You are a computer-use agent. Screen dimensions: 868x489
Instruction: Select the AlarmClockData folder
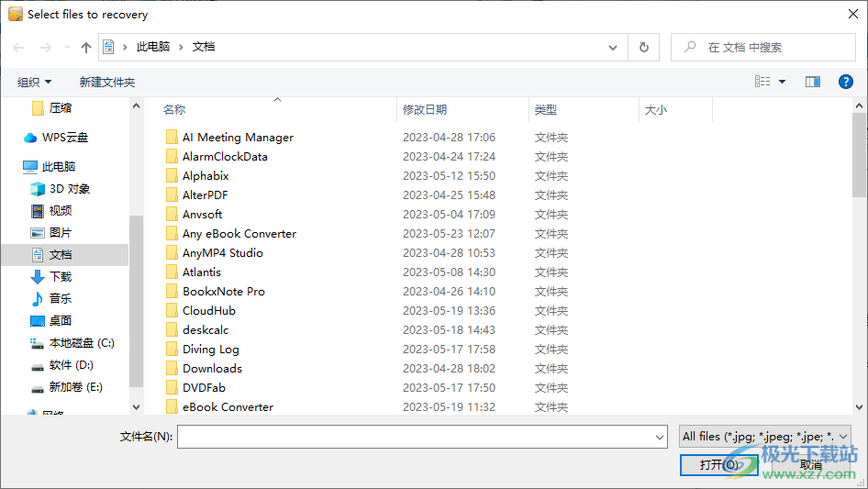click(217, 157)
